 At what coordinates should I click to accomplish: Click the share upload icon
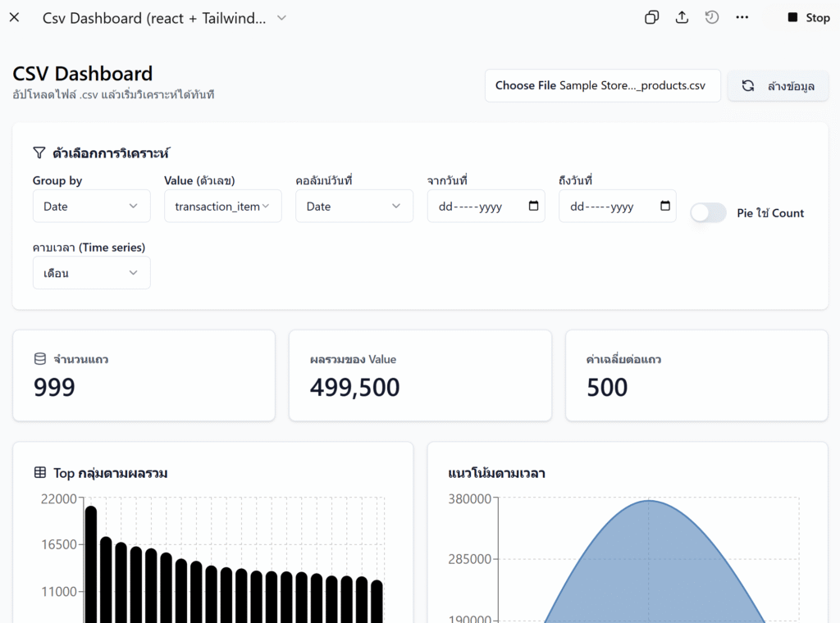coord(682,17)
